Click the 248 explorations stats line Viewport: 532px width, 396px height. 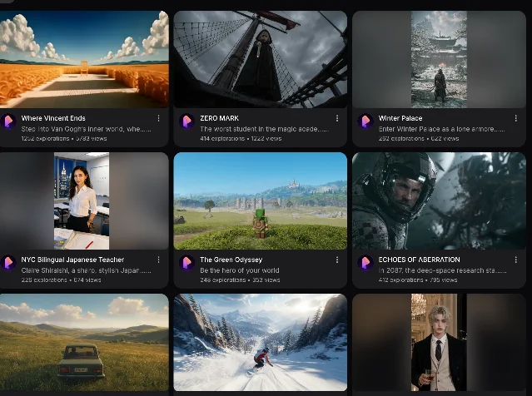[240, 280]
